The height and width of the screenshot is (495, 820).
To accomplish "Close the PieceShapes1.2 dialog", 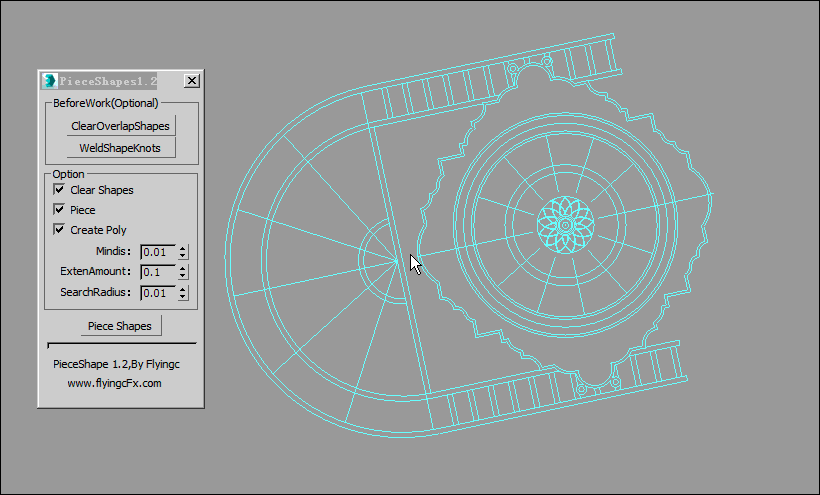I will click(x=192, y=80).
